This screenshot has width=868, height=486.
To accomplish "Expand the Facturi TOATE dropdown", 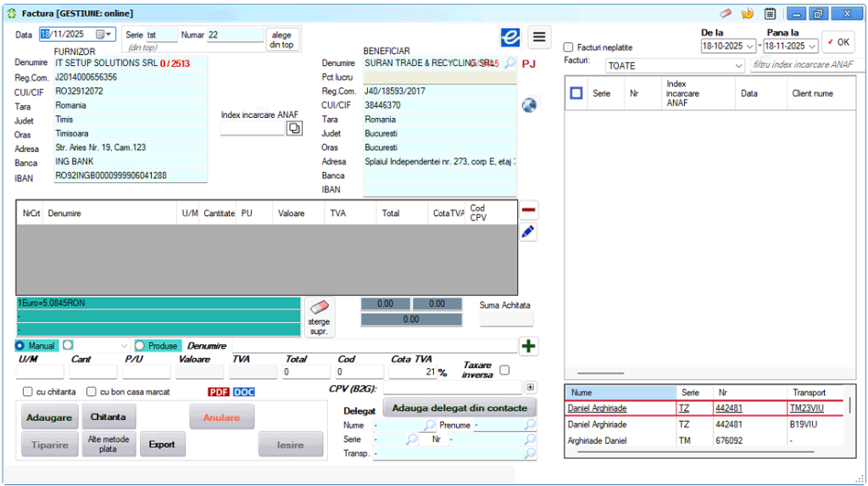I will click(738, 66).
